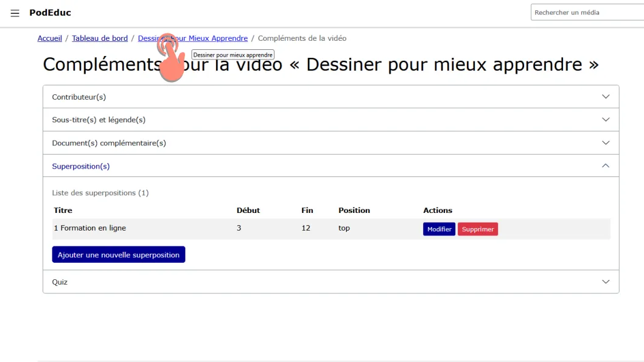This screenshot has width=644, height=362.
Task: Modify the Formation en ligne overlay
Action: (x=439, y=229)
